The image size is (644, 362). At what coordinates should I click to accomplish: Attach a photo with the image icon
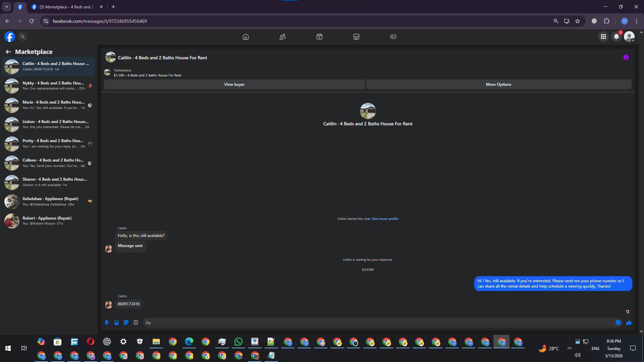coord(116,322)
